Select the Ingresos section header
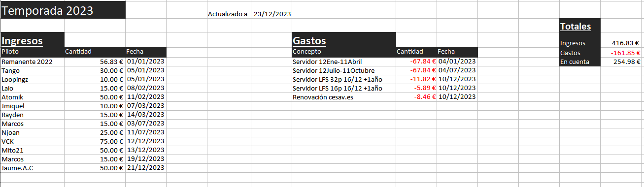Screen dimensions: 644x187 pyautogui.click(x=33, y=40)
